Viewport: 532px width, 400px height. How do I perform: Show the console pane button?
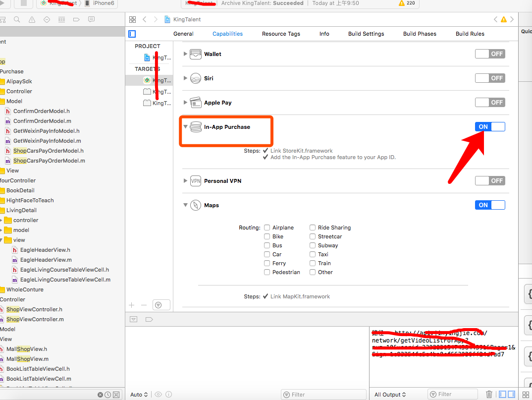511,394
